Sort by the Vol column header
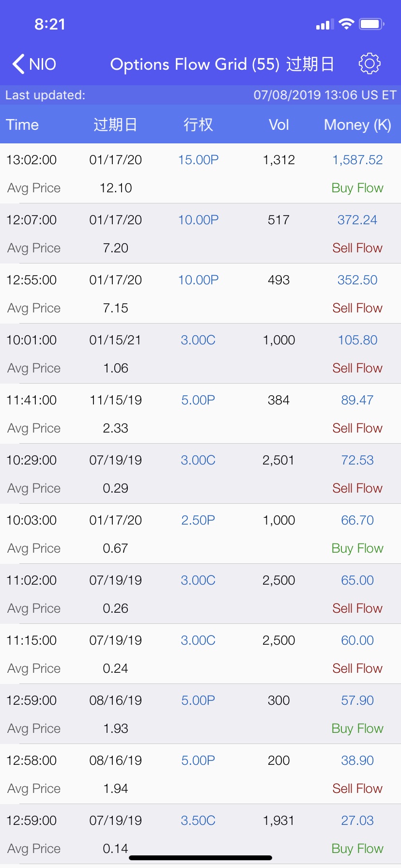This screenshot has height=868, width=401. 279,125
